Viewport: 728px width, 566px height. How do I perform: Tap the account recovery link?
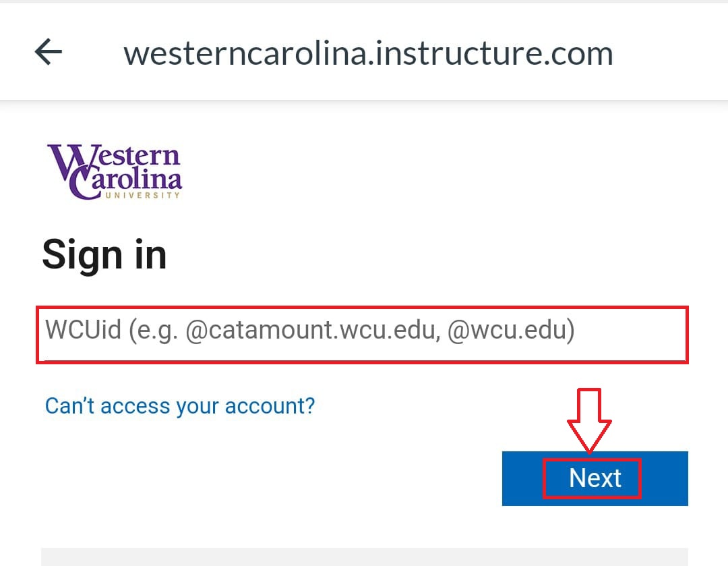point(180,406)
